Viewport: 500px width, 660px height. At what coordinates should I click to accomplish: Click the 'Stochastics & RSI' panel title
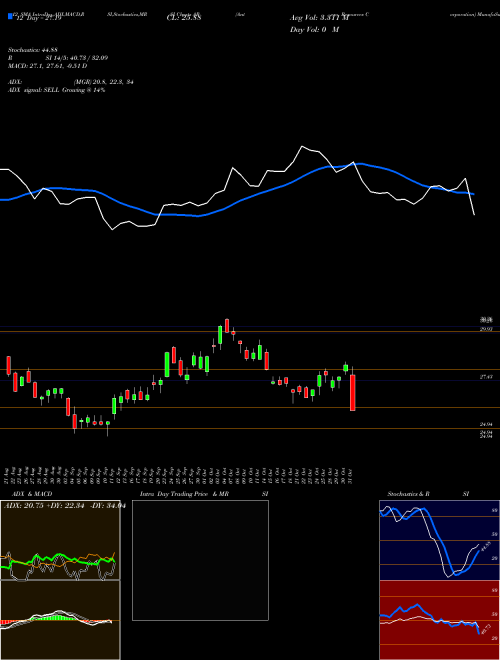[428, 494]
